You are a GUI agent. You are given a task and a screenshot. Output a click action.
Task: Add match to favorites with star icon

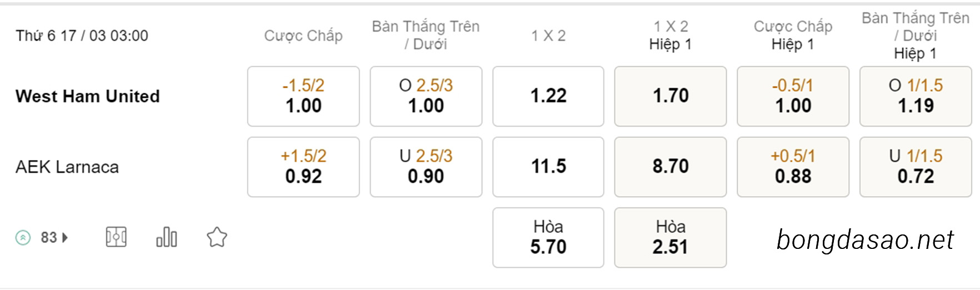[217, 237]
